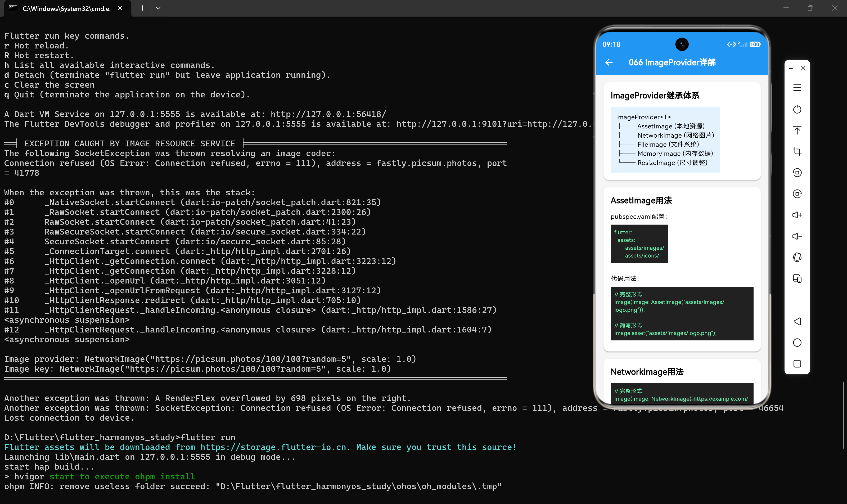Minimize the terminal window
847x504 pixels.
786,8
